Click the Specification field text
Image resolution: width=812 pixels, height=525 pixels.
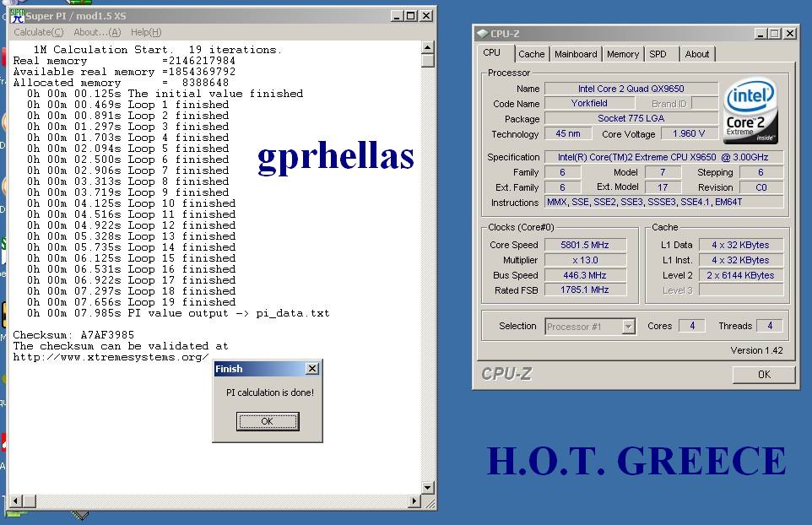pos(663,157)
